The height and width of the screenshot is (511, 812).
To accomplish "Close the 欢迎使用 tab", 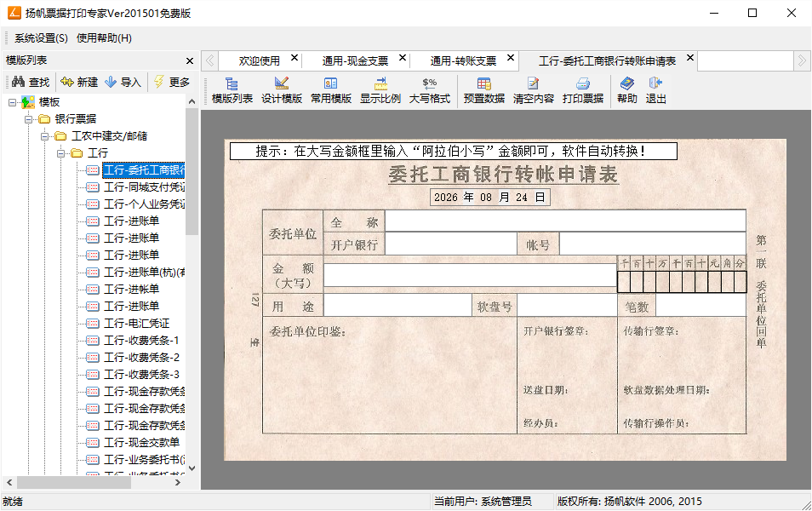I will [x=294, y=58].
